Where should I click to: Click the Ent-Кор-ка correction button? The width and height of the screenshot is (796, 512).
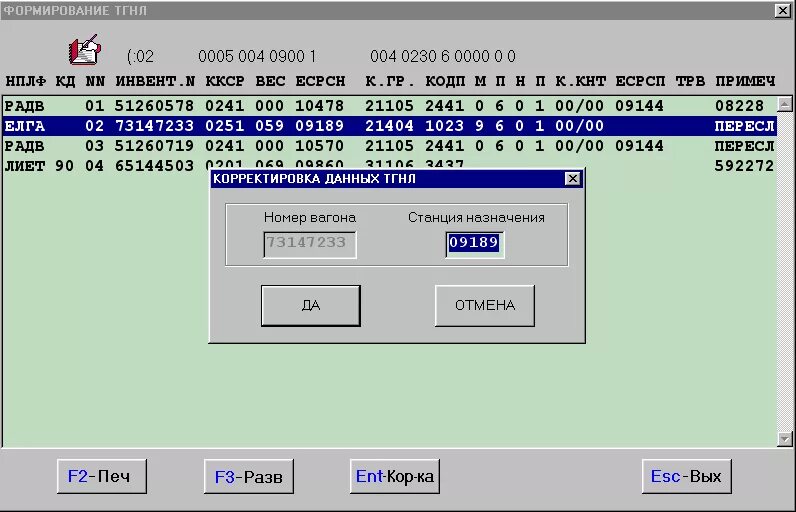395,476
